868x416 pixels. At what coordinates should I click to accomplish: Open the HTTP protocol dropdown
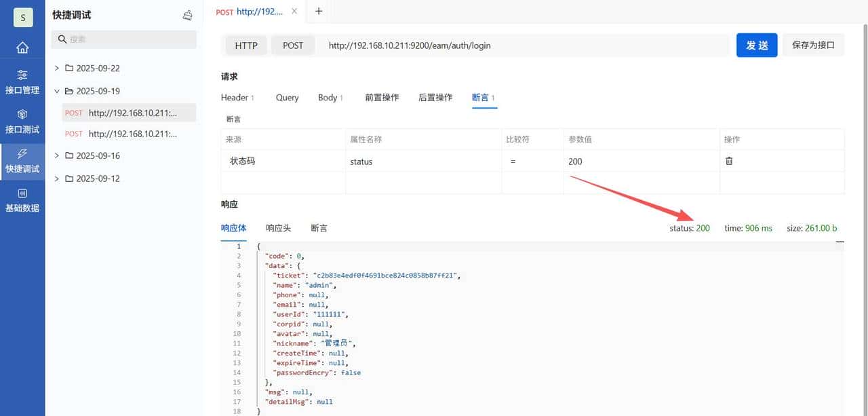pyautogui.click(x=245, y=45)
